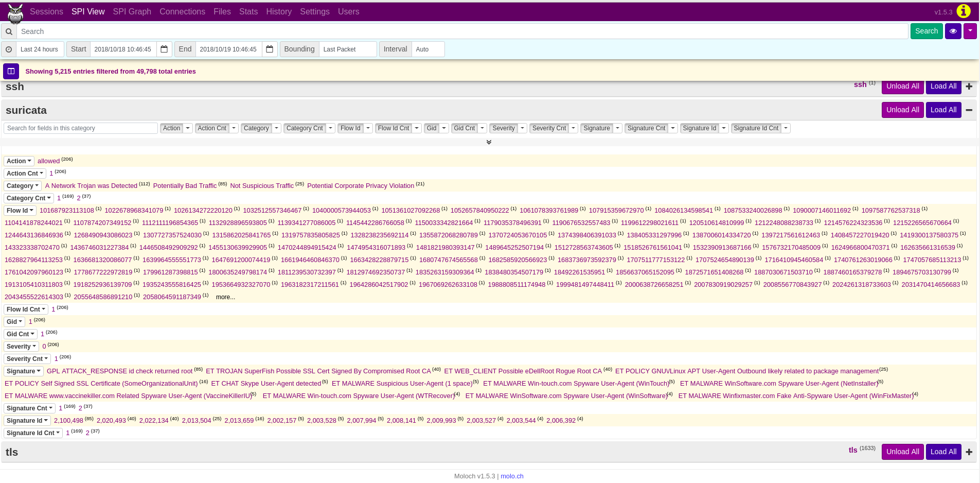Viewport: 980px width, 483px height.
Task: Click 'Potentially Bad Traffic' category value
Action: pyautogui.click(x=185, y=186)
